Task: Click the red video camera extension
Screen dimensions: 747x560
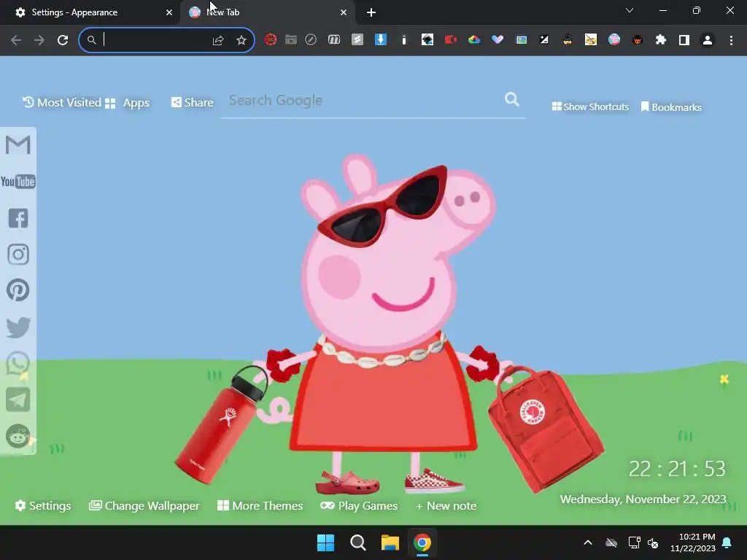Action: pos(451,39)
